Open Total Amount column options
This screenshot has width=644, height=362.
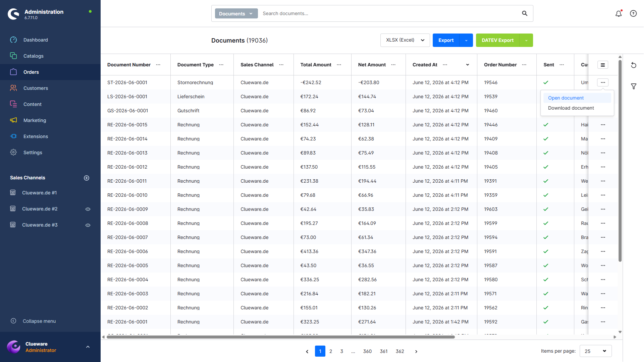pos(339,65)
